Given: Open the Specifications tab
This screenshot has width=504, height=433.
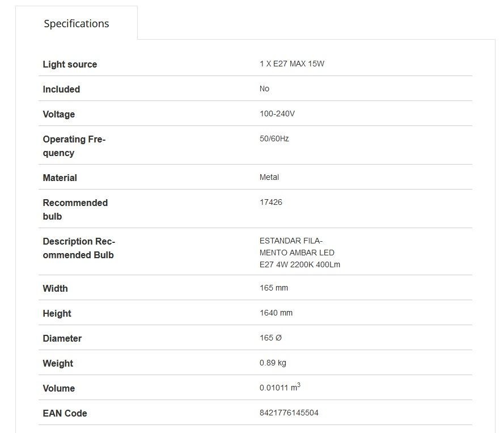Looking at the screenshot, I should [77, 23].
